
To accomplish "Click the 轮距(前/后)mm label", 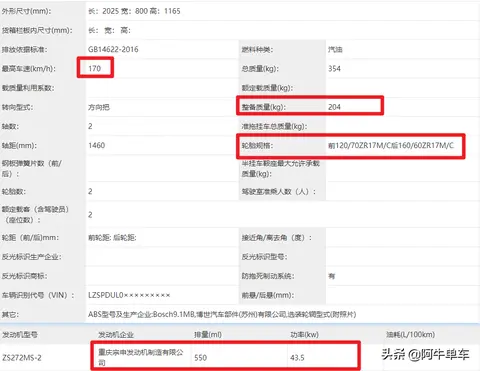I will [x=30, y=238].
